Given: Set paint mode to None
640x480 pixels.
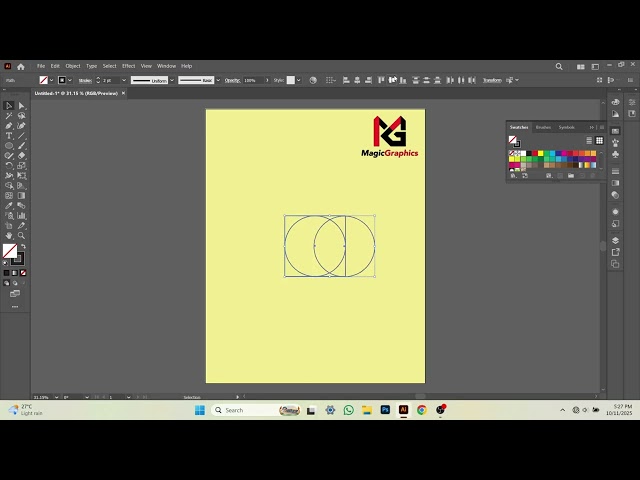Looking at the screenshot, I should tap(23, 273).
